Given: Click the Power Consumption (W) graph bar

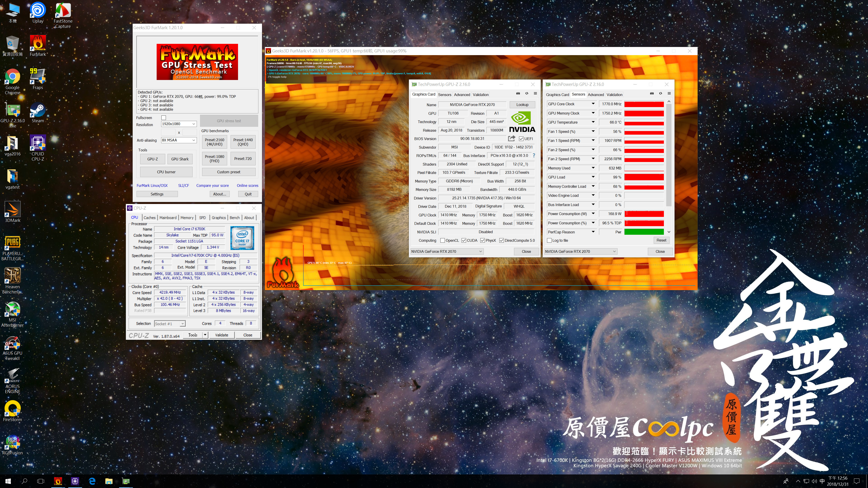Looking at the screenshot, I should (x=644, y=213).
